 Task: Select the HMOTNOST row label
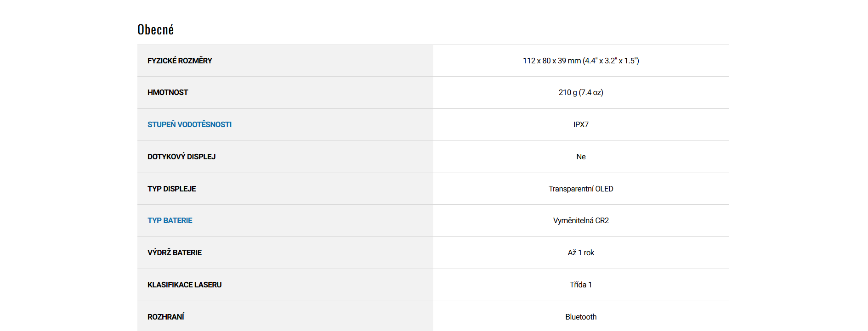pos(168,92)
